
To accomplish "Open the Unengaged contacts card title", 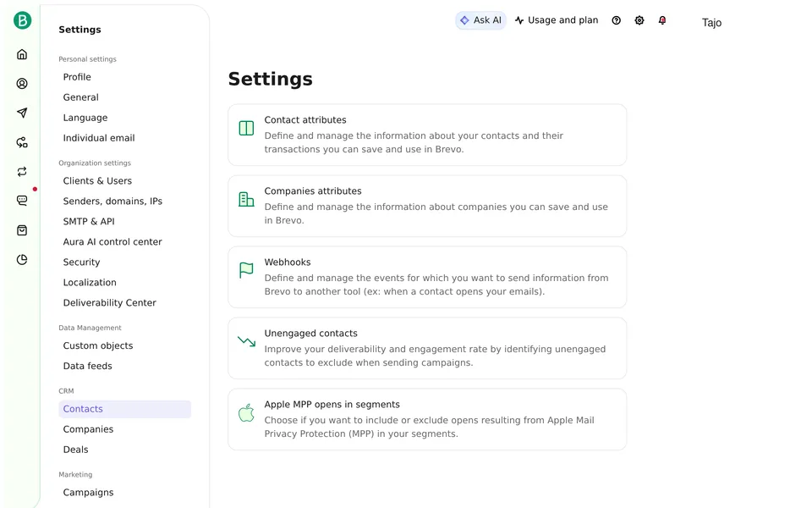I will 310,334.
